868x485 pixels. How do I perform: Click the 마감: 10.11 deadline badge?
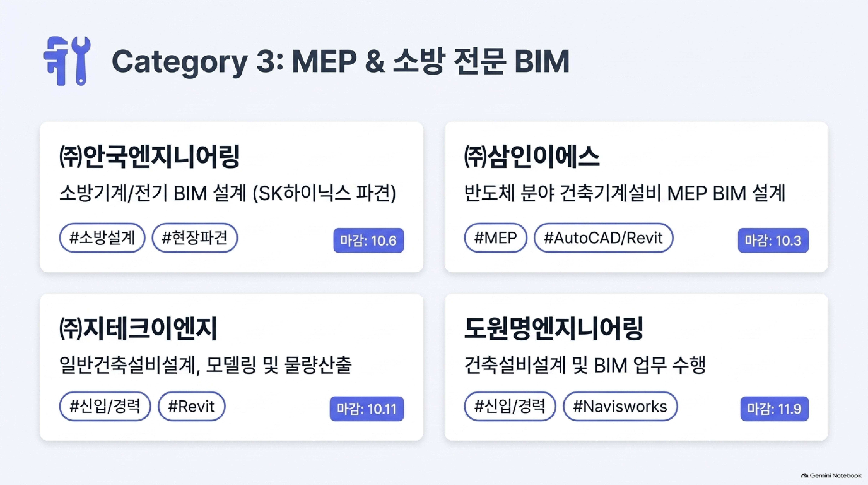367,409
